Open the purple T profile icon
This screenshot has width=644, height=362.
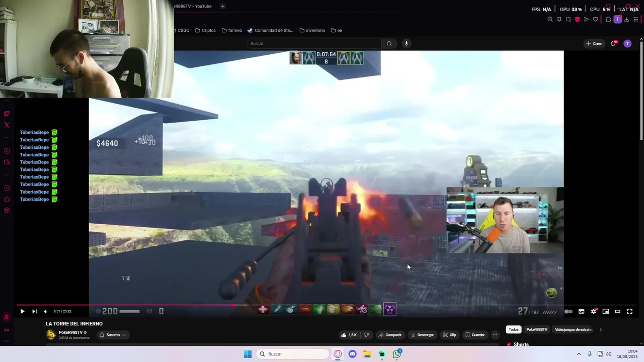617,19
